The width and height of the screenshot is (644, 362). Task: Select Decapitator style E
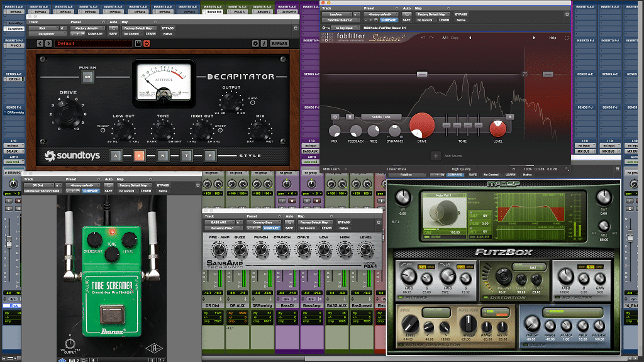tap(139, 156)
